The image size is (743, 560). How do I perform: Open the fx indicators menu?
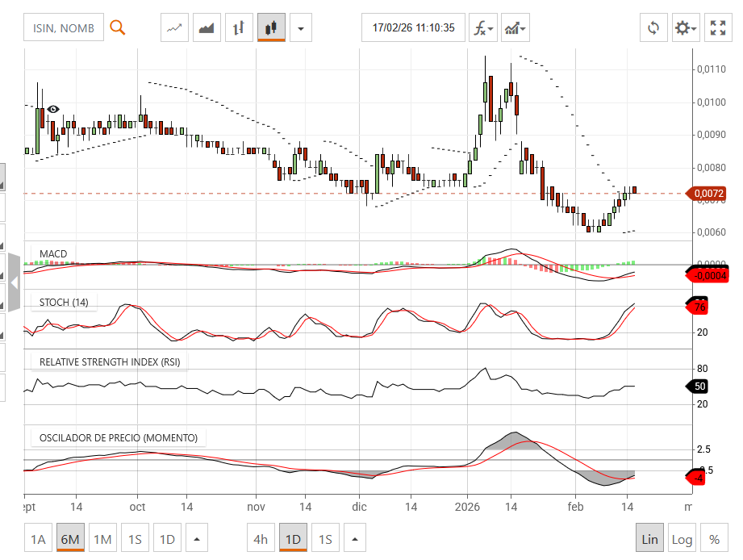coord(483,28)
